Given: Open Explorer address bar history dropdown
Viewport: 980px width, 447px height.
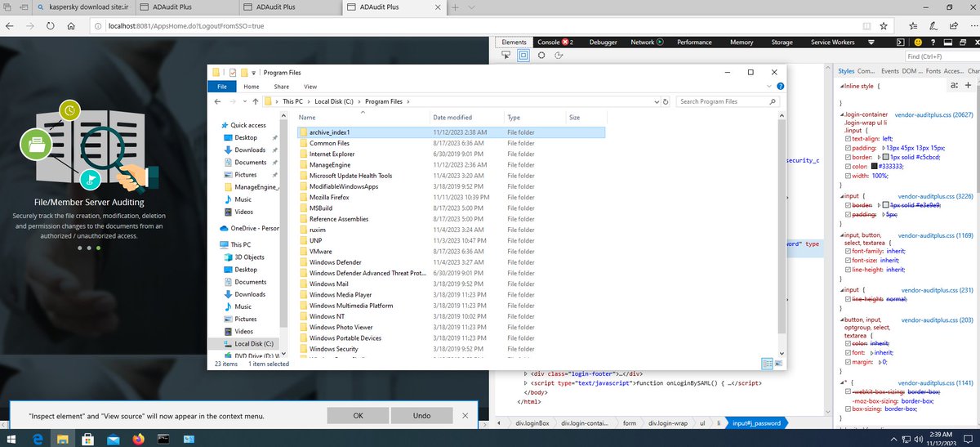Looking at the screenshot, I should click(655, 101).
